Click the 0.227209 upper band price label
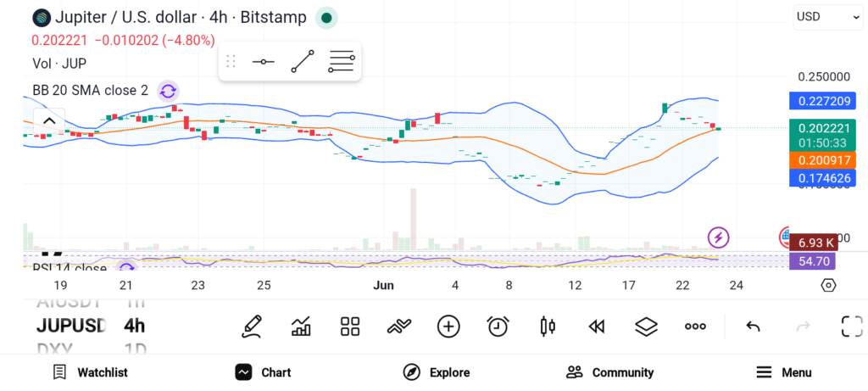Screen dimensions: 868x391 click(x=822, y=101)
